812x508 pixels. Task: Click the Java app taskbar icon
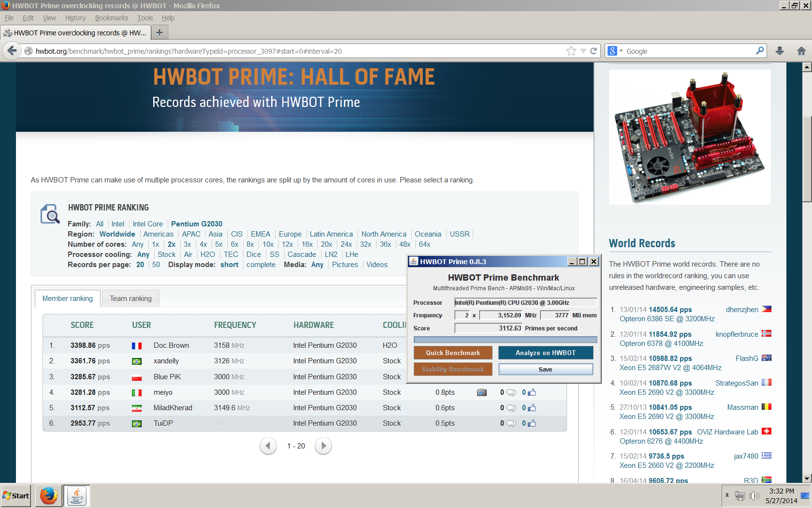pos(76,496)
